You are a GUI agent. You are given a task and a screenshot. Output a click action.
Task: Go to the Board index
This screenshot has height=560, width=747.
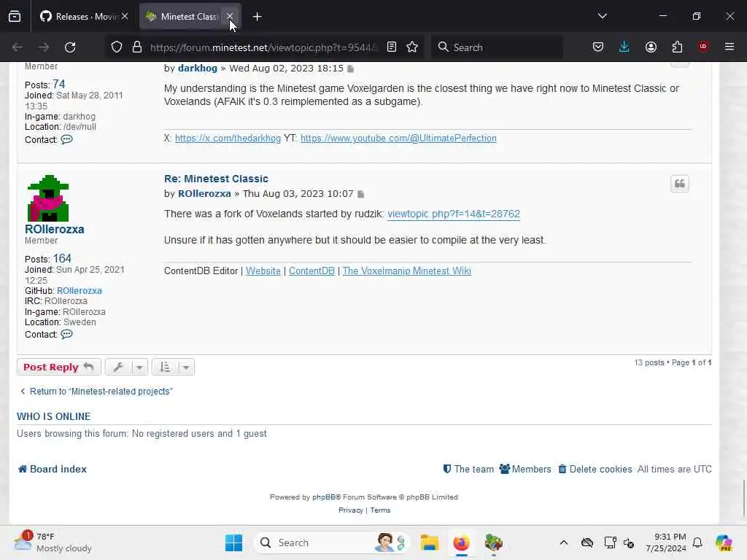(53, 469)
